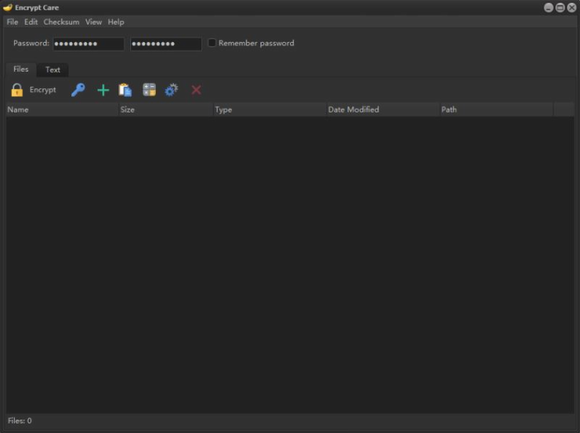Switch to the Text tab
This screenshot has height=433, width=580.
pos(53,70)
